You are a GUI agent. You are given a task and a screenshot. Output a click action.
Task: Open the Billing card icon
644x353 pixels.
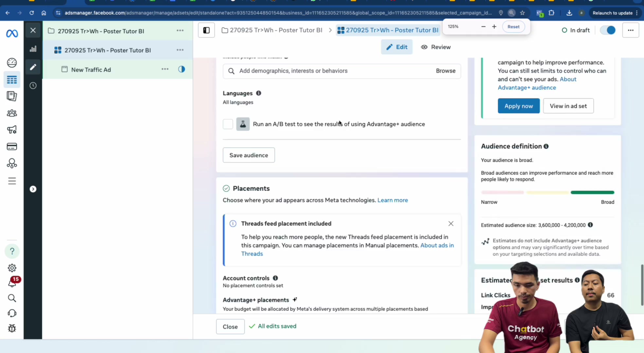[12, 146]
